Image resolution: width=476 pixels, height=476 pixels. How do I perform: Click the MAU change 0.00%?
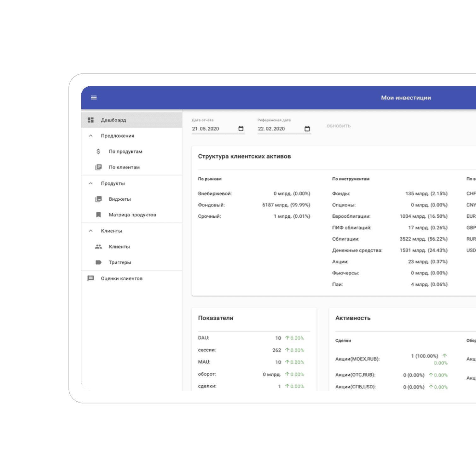[x=294, y=362]
